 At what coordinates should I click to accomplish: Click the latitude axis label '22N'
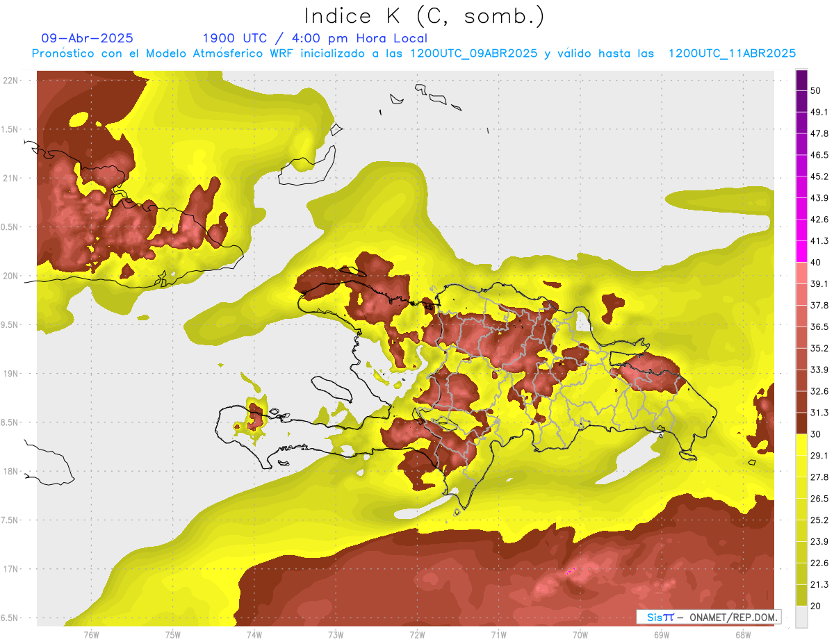(11, 81)
